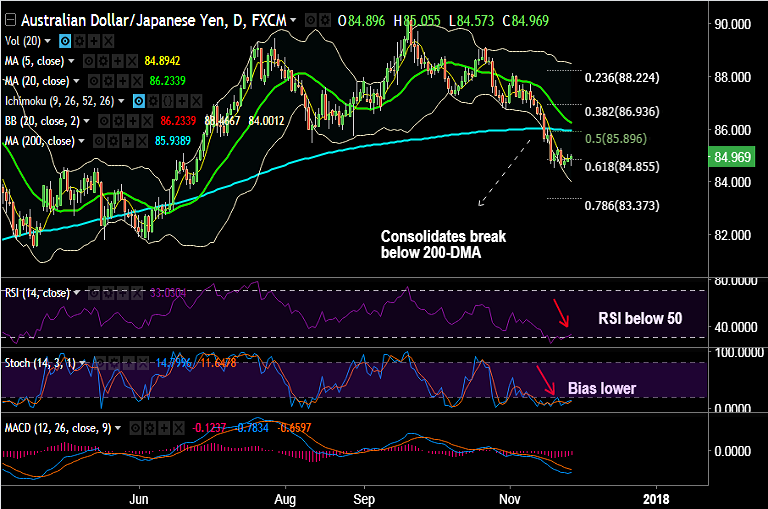Click the RSI (14, close) label

[x=37, y=293]
